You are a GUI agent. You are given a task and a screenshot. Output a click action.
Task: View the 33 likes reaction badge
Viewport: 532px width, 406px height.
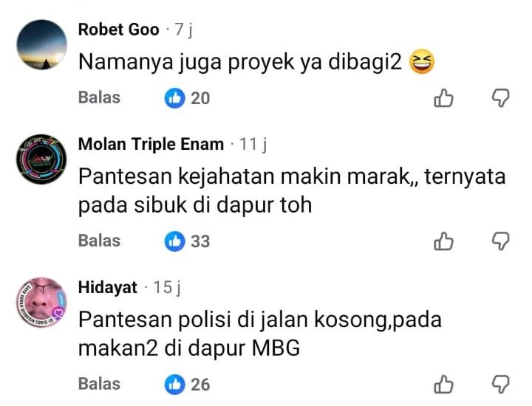(x=187, y=241)
